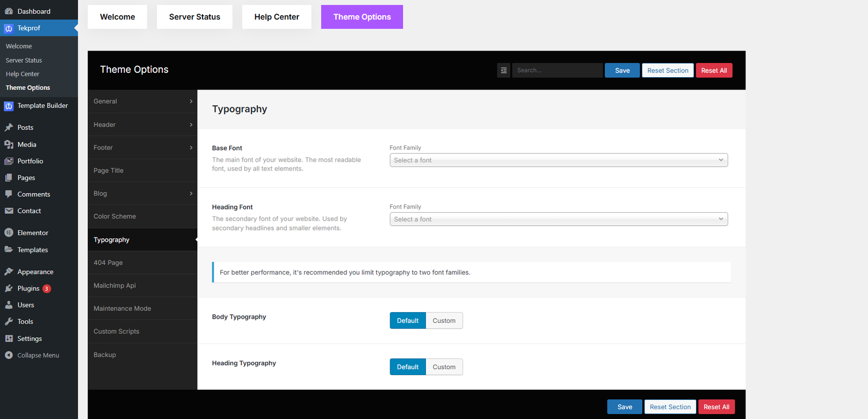This screenshot has height=419, width=868.
Task: Open the Heading Font family dropdown
Action: tap(558, 219)
